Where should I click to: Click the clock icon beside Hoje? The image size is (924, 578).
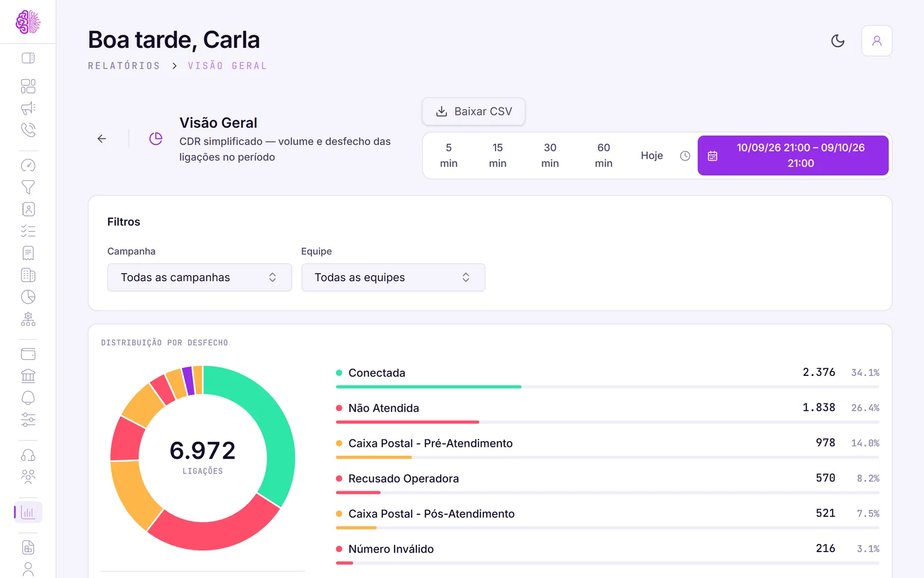(685, 156)
